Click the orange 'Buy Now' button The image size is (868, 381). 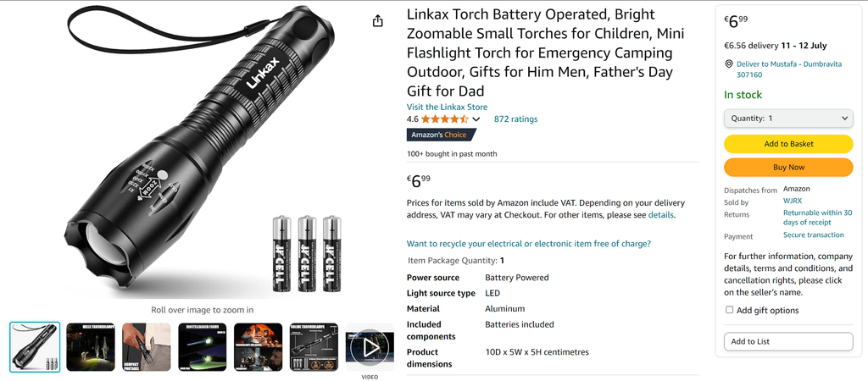point(788,167)
